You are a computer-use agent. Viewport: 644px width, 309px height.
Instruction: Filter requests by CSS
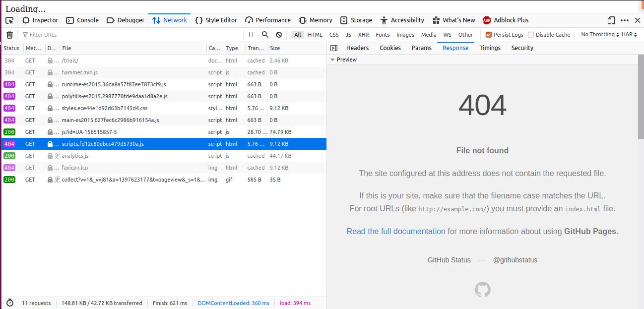[x=334, y=35]
